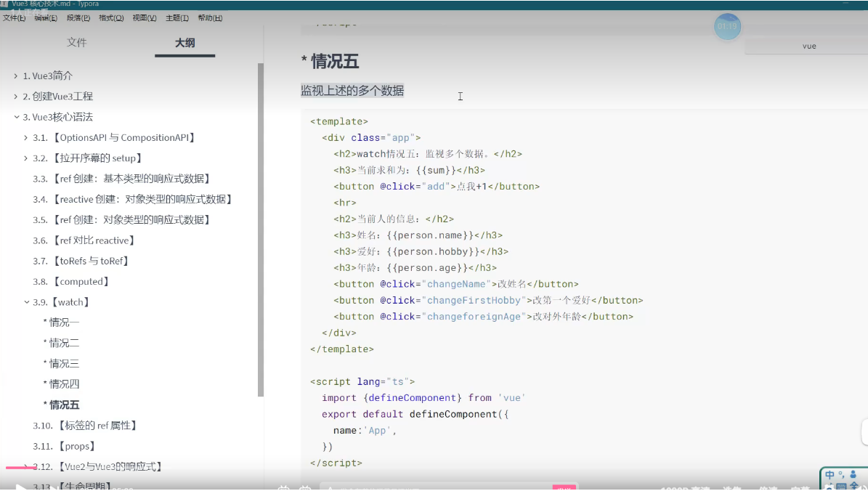Click the name:'App' code line
The height and width of the screenshot is (491, 868).
coord(365,431)
